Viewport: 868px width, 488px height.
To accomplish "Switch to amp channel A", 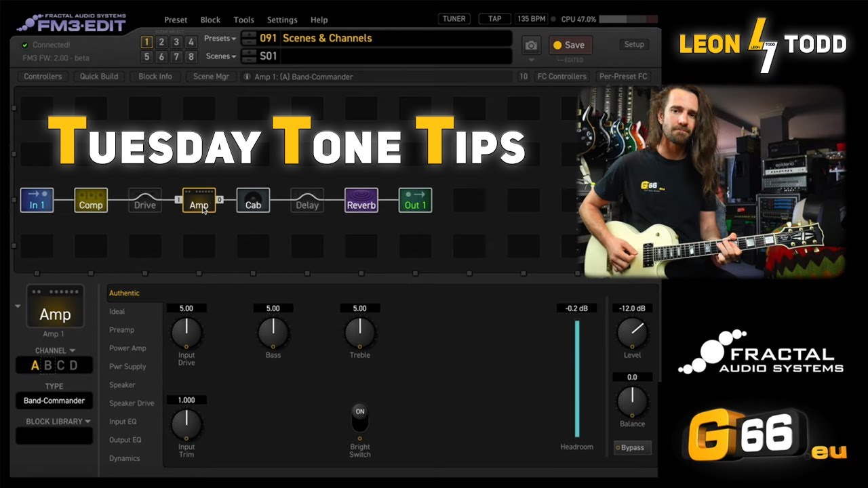I will point(35,366).
